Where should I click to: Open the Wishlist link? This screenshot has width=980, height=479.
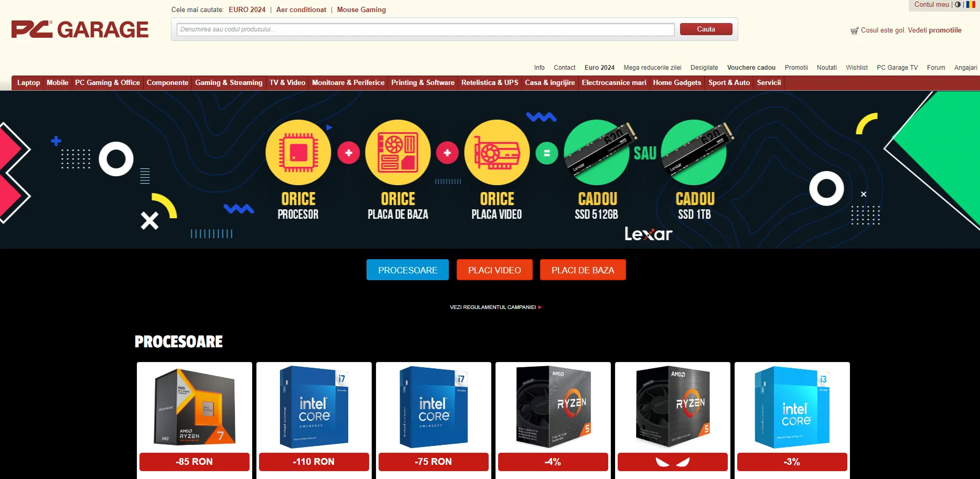[857, 68]
